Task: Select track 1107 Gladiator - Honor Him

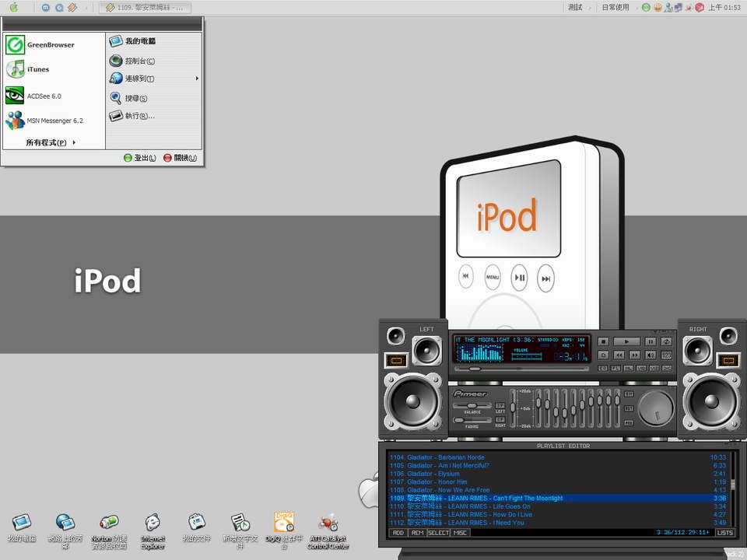Action: coord(557,481)
